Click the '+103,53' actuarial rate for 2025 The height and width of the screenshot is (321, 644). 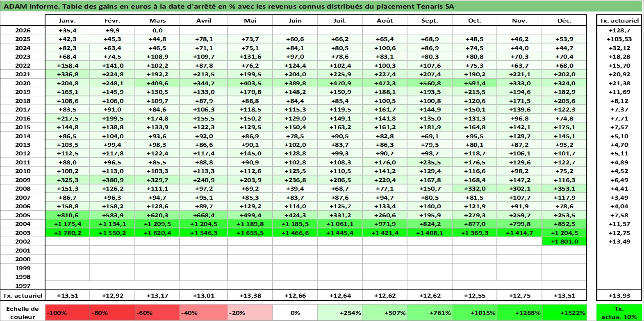click(x=619, y=39)
